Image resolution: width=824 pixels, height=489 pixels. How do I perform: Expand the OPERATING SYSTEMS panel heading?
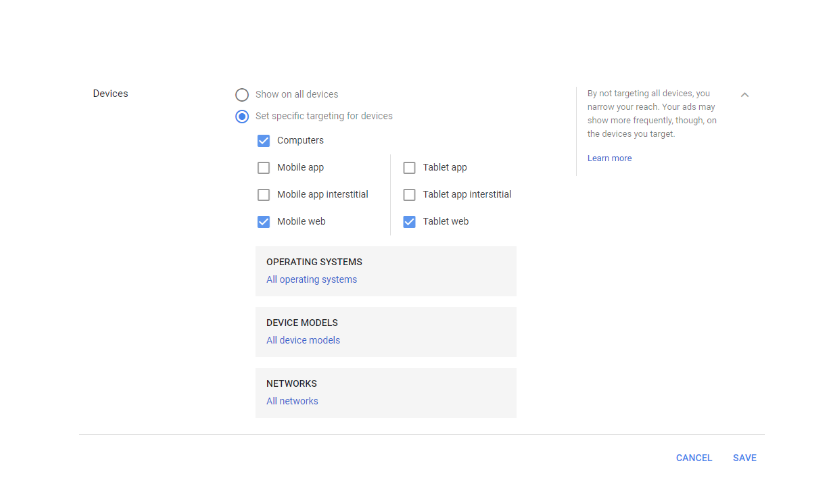[x=314, y=262]
